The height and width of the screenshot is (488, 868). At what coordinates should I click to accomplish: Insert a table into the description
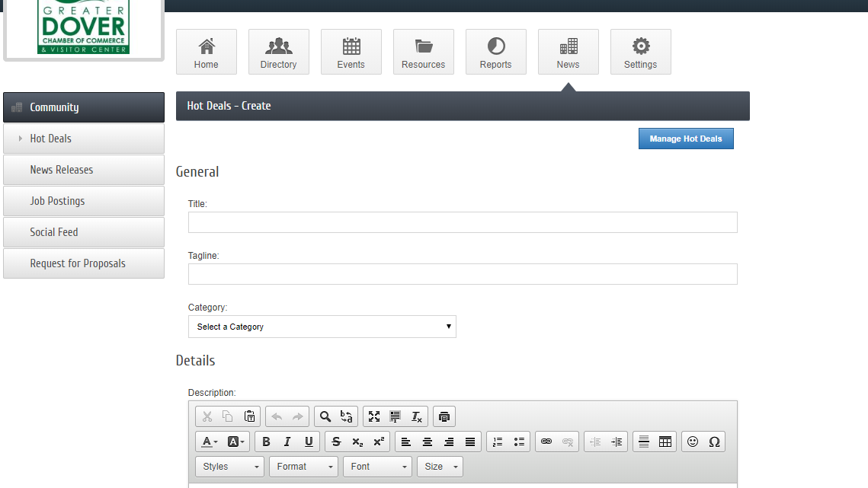[x=665, y=442]
